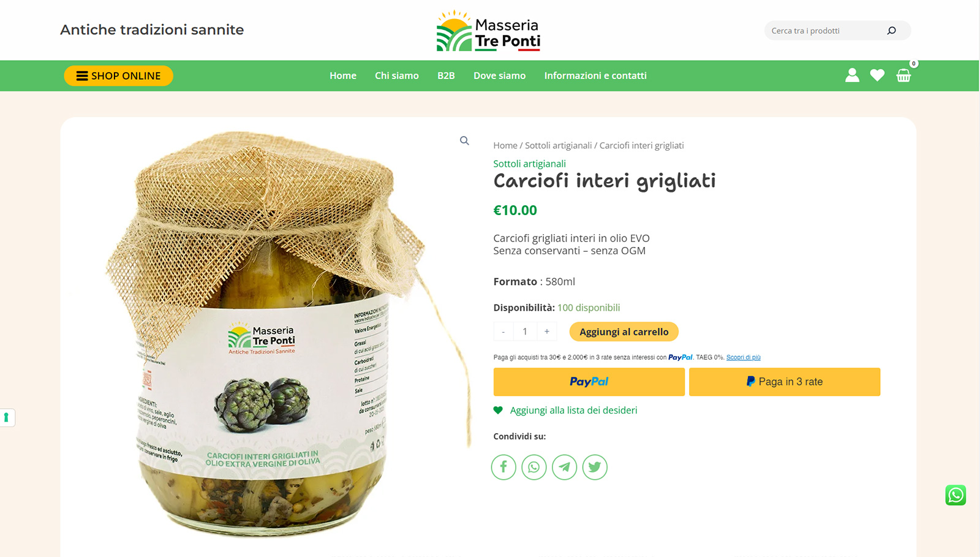
Task: Click Aggiungi alla lista dei desideri link
Action: [574, 411]
